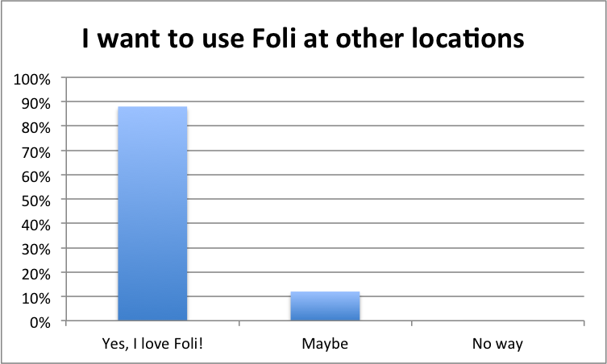The image size is (607, 364).
Task: Click the 10% axis label
Action: coord(36,298)
